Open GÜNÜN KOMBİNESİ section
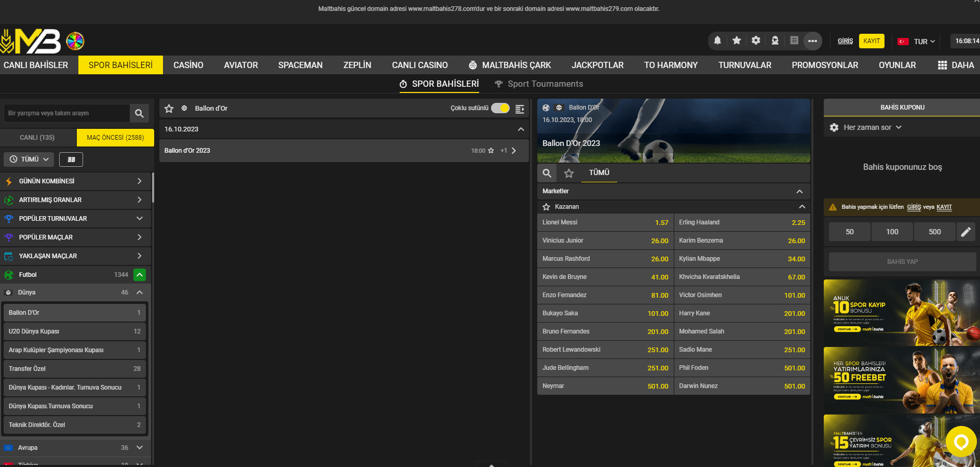 click(76, 181)
